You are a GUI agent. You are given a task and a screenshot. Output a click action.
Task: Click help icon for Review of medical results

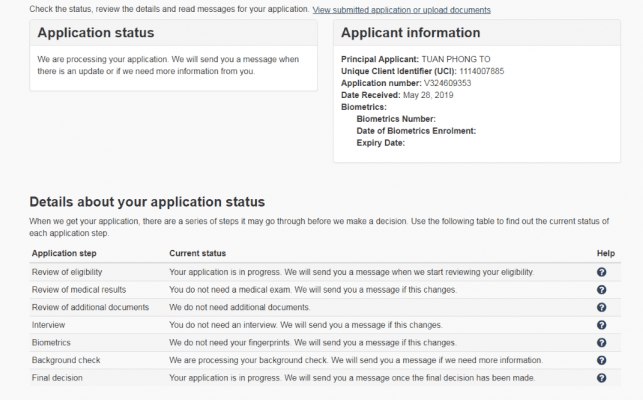(x=601, y=290)
